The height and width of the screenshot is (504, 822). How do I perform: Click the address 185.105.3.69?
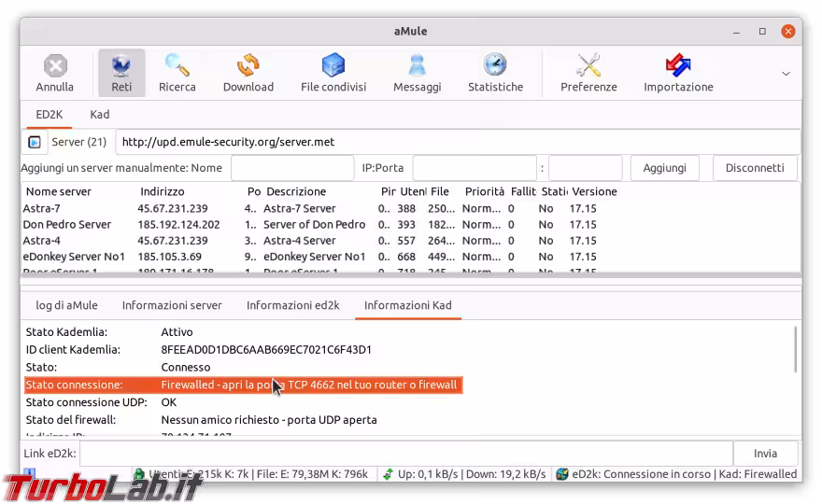click(170, 257)
